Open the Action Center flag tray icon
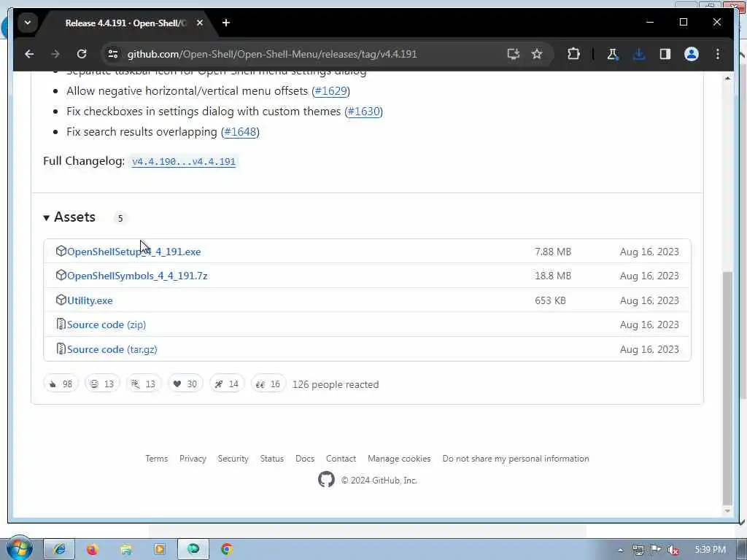The width and height of the screenshot is (747, 560). tap(656, 550)
